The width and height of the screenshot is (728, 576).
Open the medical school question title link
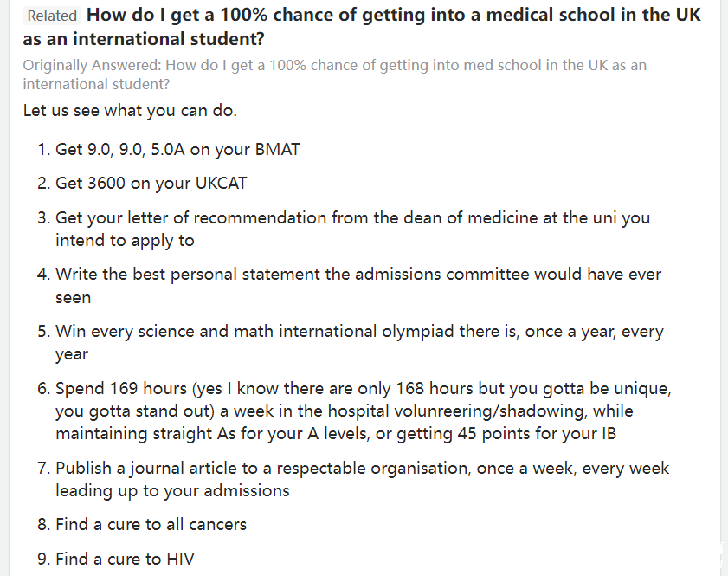(362, 27)
